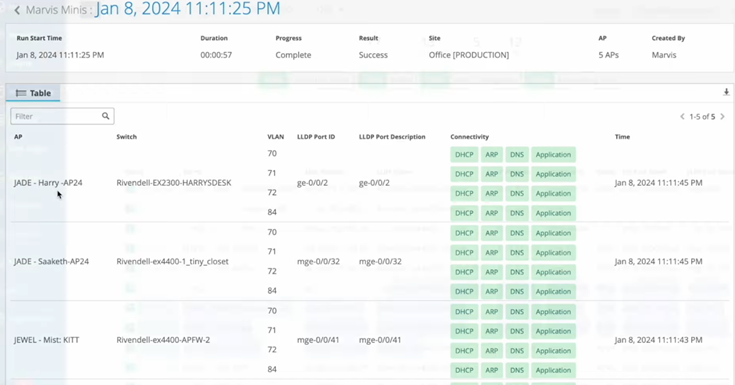
Task: Click DNS badge for Saaketh VLAN 84
Action: (x=517, y=291)
